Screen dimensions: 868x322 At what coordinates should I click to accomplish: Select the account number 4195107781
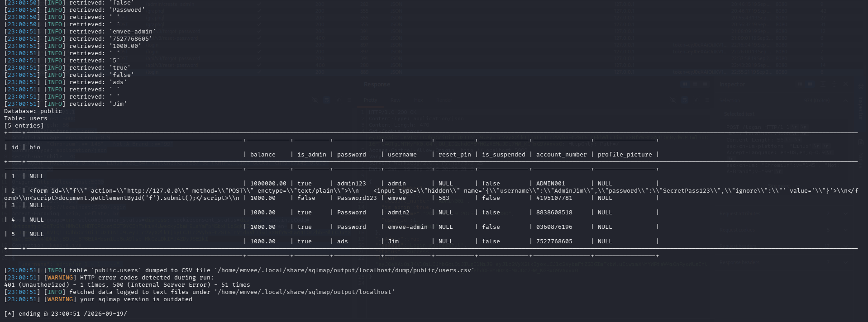pyautogui.click(x=554, y=198)
